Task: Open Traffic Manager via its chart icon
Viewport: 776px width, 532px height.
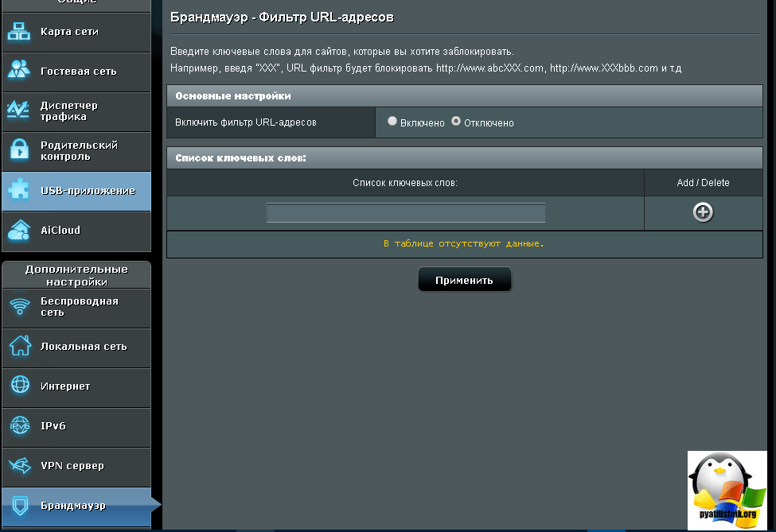Action: 18,111
